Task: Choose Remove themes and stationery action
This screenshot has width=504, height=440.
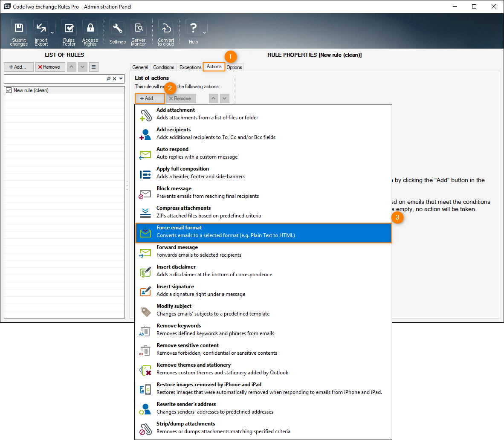Action: (263, 369)
